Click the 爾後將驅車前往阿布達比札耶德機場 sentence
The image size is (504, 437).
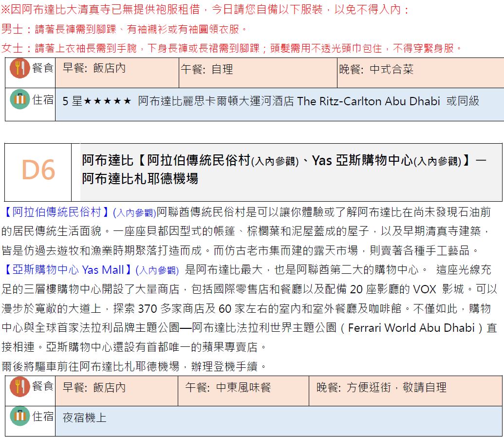pyautogui.click(x=134, y=365)
